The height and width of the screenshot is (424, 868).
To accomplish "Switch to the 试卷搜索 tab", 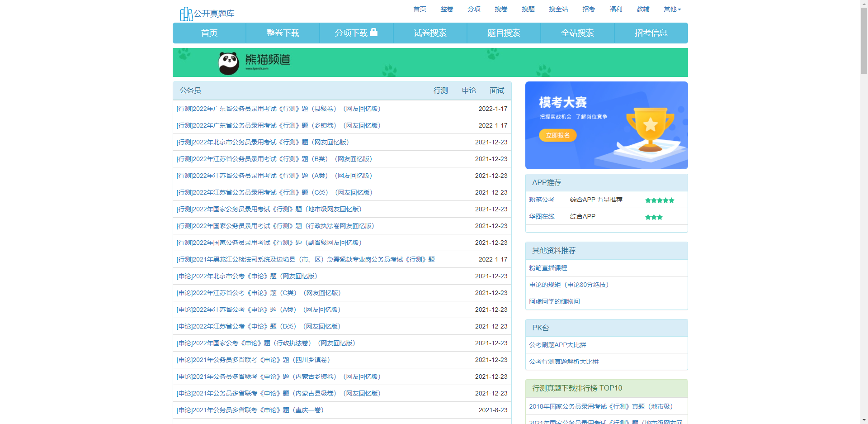I will 430,33.
